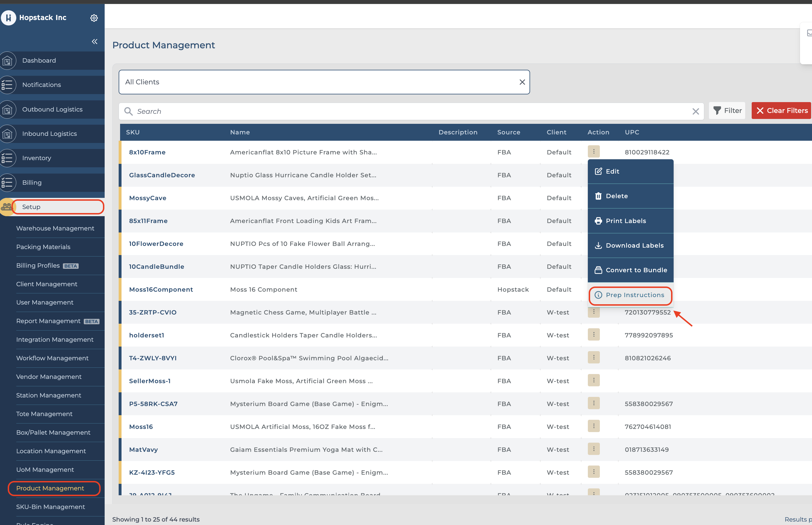Click the Dashboard warehouse icon
The image size is (812, 525).
tap(7, 61)
